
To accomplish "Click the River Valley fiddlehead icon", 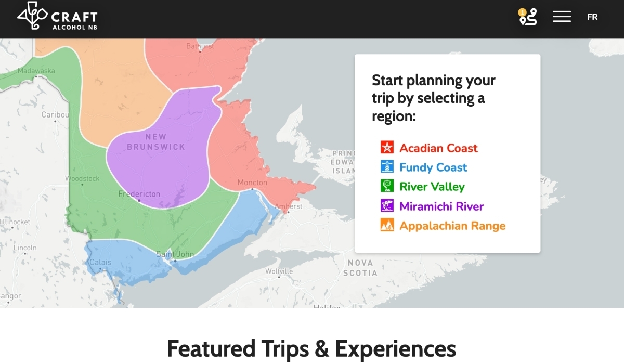I will tap(387, 186).
